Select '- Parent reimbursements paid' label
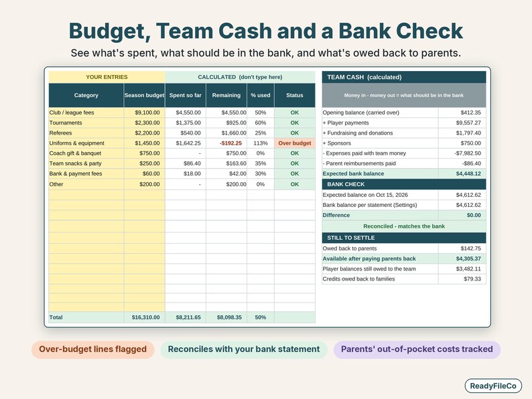Image resolution: width=532 pixels, height=399 pixels. pos(359,163)
